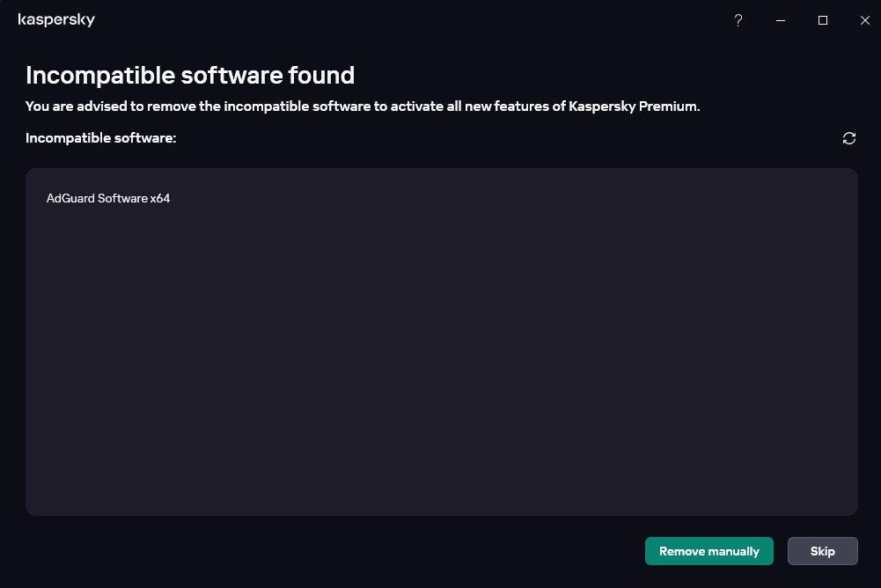Exit the dialog with the X icon

(864, 20)
